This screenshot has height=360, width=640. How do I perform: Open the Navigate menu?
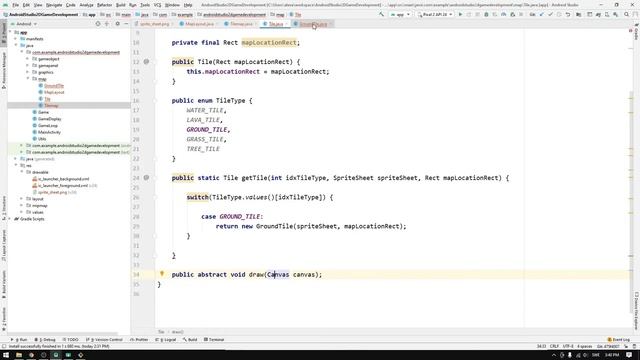click(54, 5)
